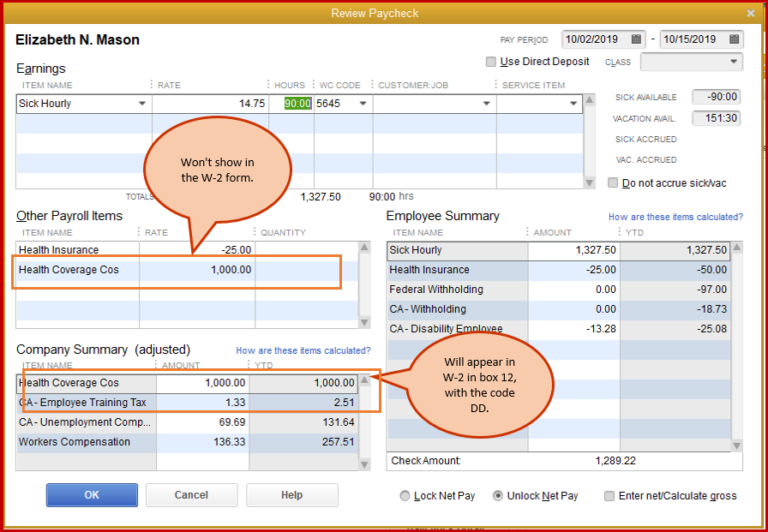768x532 pixels.
Task: Open the pay period end date calendar
Action: coord(733,39)
